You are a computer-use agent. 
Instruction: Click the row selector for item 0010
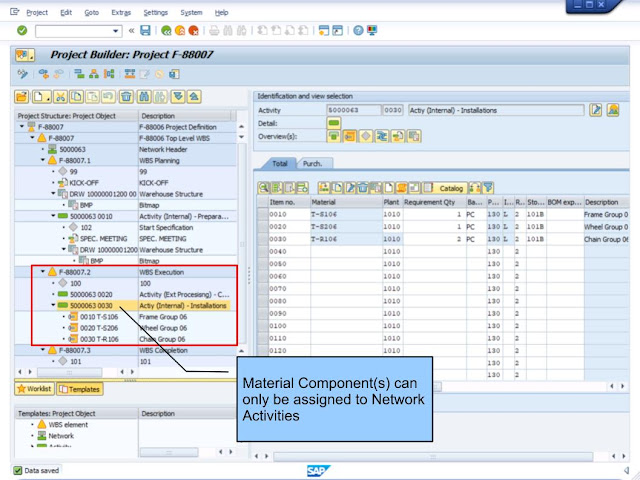pos(262,214)
